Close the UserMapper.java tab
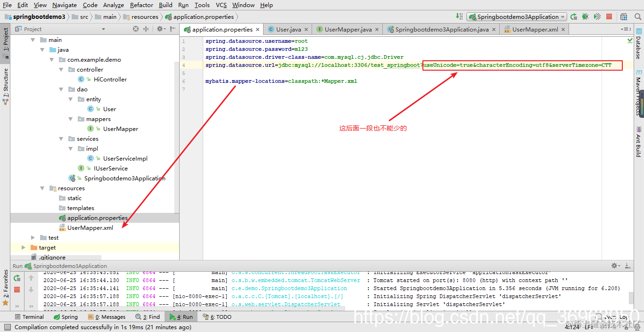Image resolution: width=644 pixels, height=332 pixels. click(x=377, y=30)
